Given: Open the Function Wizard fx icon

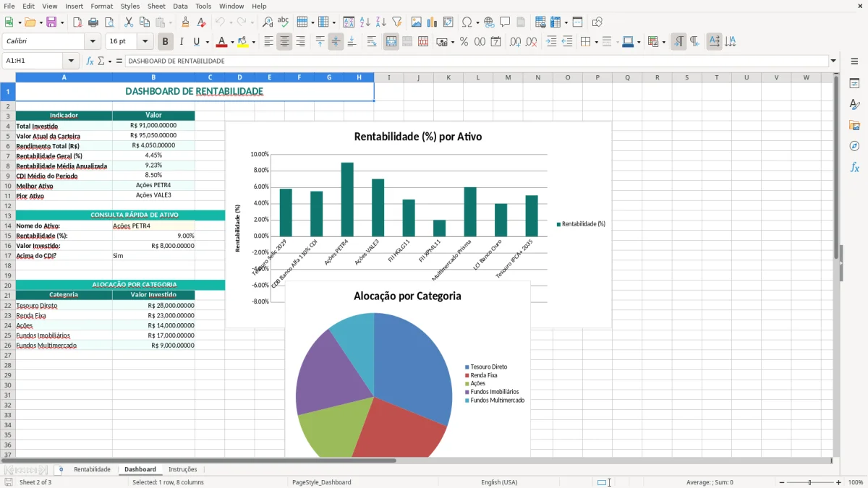Looking at the screenshot, I should [90, 61].
